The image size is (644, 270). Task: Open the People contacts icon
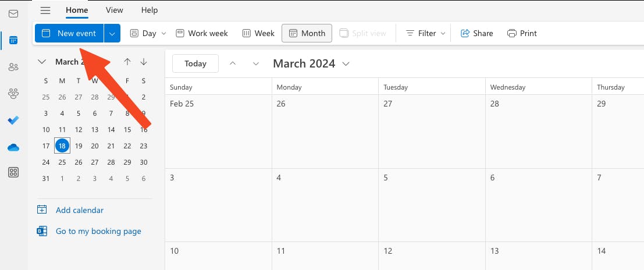[x=13, y=67]
